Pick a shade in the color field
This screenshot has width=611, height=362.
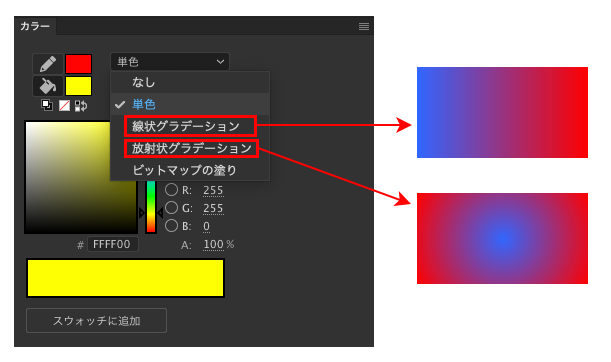(x=81, y=177)
